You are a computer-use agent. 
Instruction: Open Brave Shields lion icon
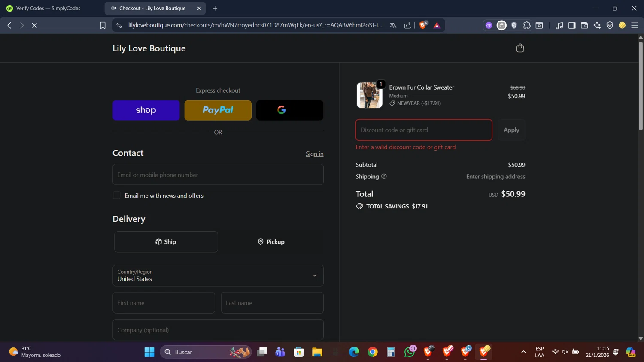(x=423, y=25)
